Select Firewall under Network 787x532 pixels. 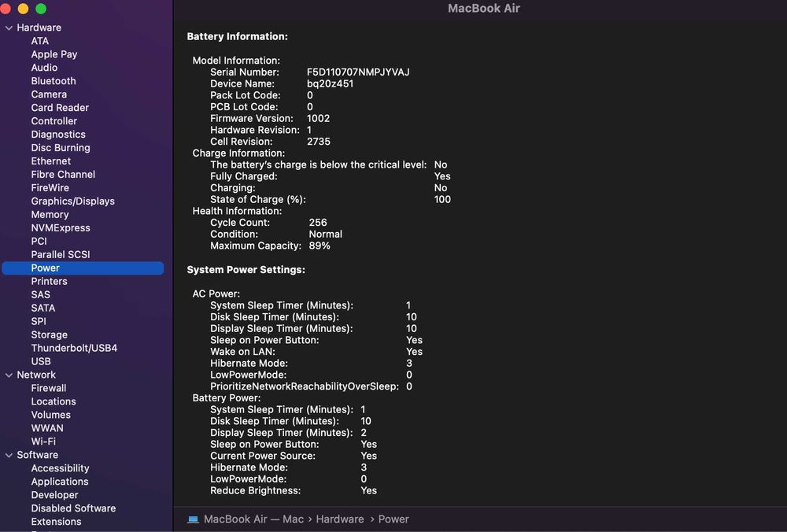click(x=49, y=388)
